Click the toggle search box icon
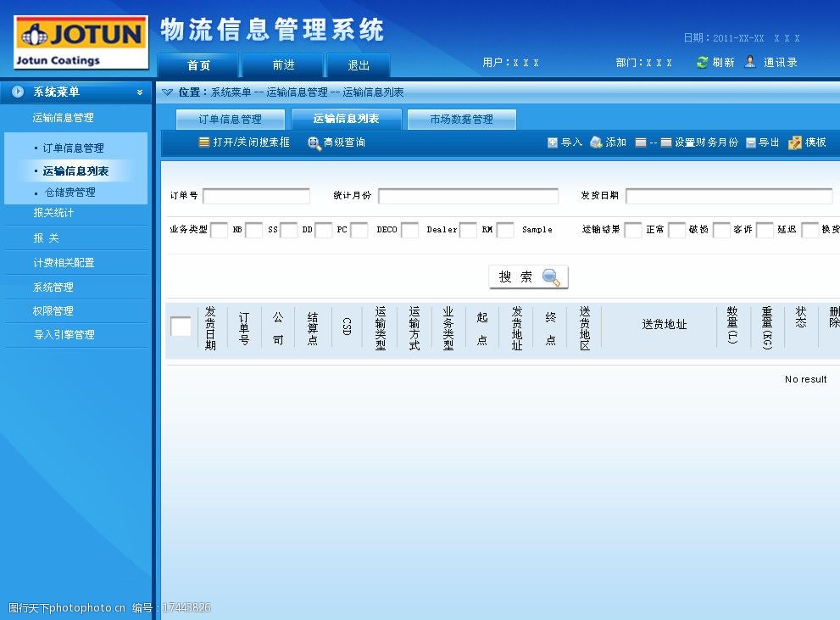840x620 pixels. tap(203, 142)
